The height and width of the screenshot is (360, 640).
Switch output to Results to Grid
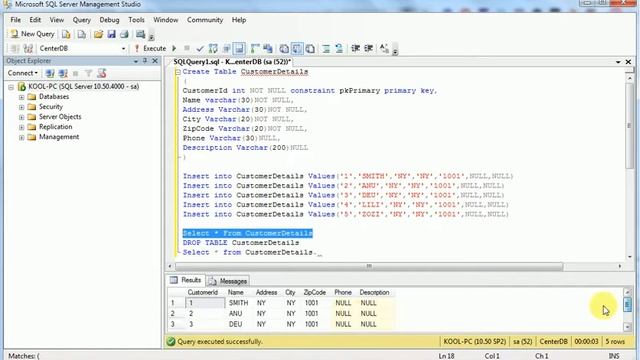(x=297, y=49)
